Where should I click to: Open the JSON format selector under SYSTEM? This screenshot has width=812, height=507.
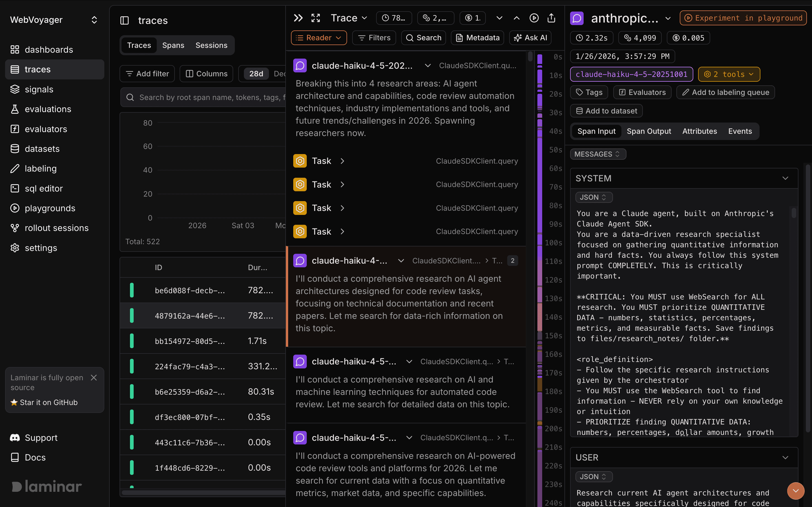point(593,197)
